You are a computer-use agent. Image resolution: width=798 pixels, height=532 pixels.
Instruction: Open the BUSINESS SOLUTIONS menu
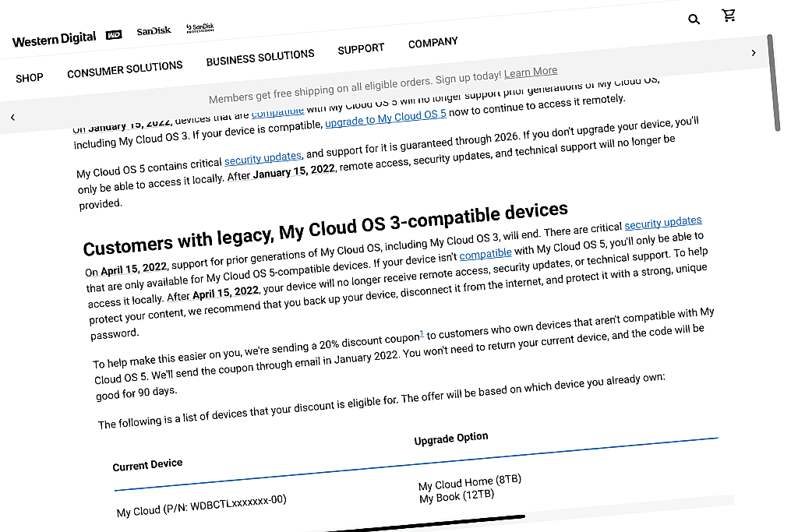pyautogui.click(x=260, y=58)
